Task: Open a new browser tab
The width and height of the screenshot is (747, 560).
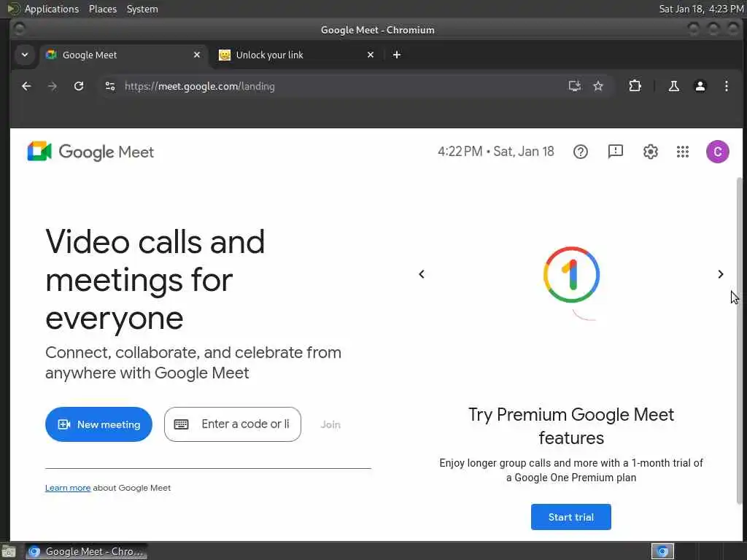Action: [x=396, y=55]
